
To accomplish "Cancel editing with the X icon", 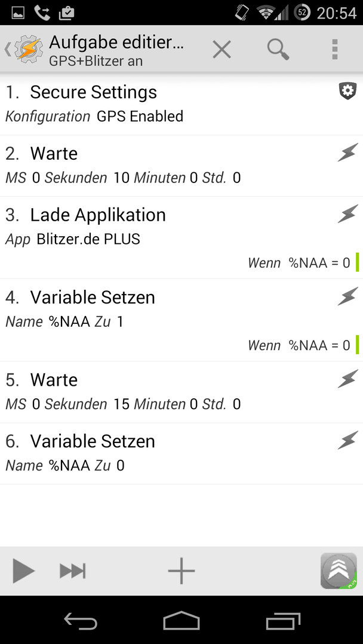I will pos(222,50).
